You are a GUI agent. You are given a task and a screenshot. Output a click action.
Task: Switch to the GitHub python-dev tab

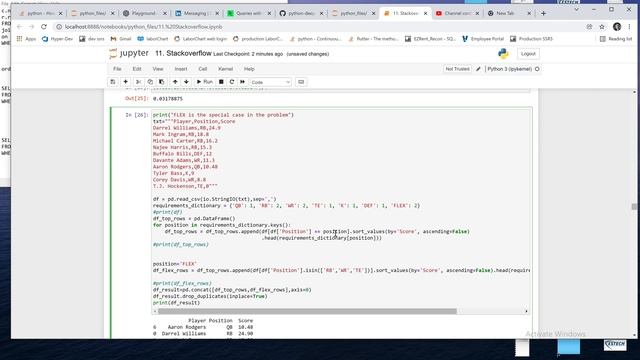[302, 13]
